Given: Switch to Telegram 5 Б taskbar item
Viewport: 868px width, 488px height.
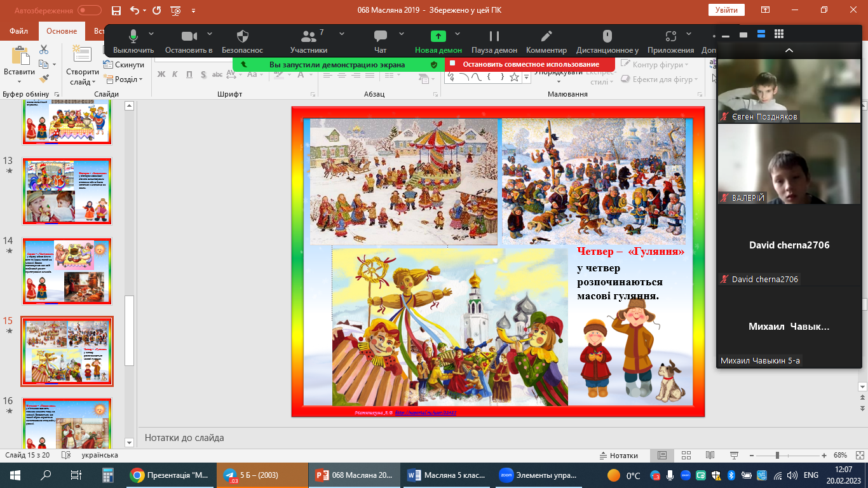Looking at the screenshot, I should click(262, 475).
